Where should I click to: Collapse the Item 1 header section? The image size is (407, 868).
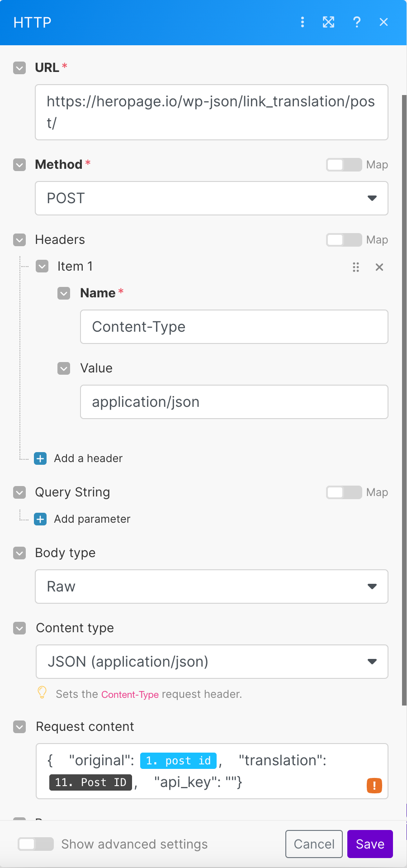point(42,266)
